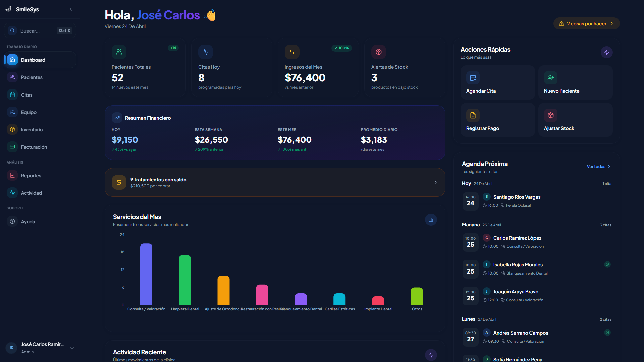Open Inventario in the sidebar
This screenshot has height=362, width=644.
click(32, 130)
